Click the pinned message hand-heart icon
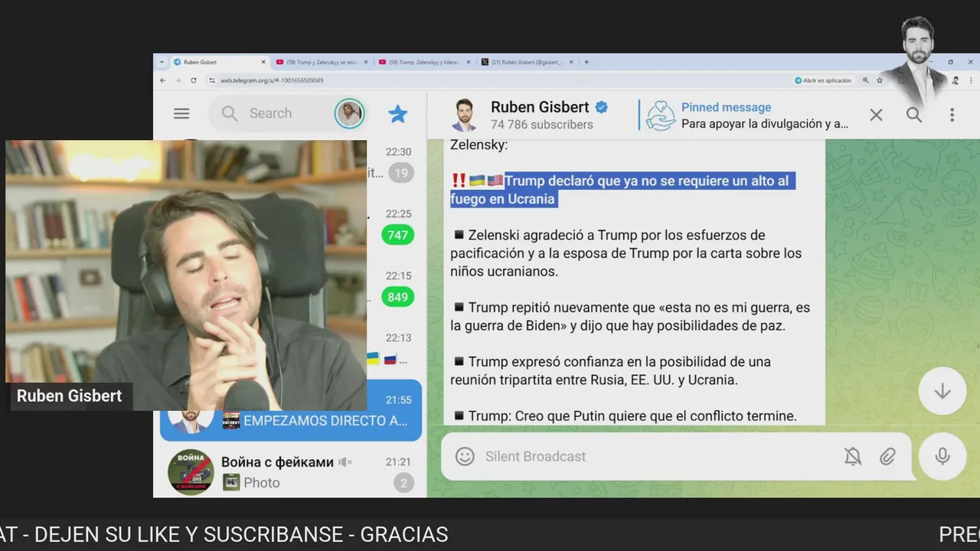Viewport: 980px width, 551px height. tap(660, 116)
